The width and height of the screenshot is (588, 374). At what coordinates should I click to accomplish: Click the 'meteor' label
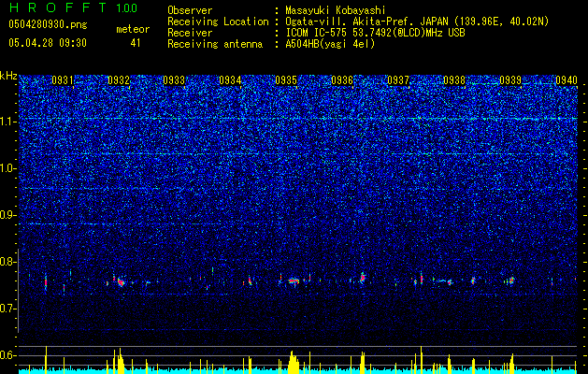tap(133, 29)
